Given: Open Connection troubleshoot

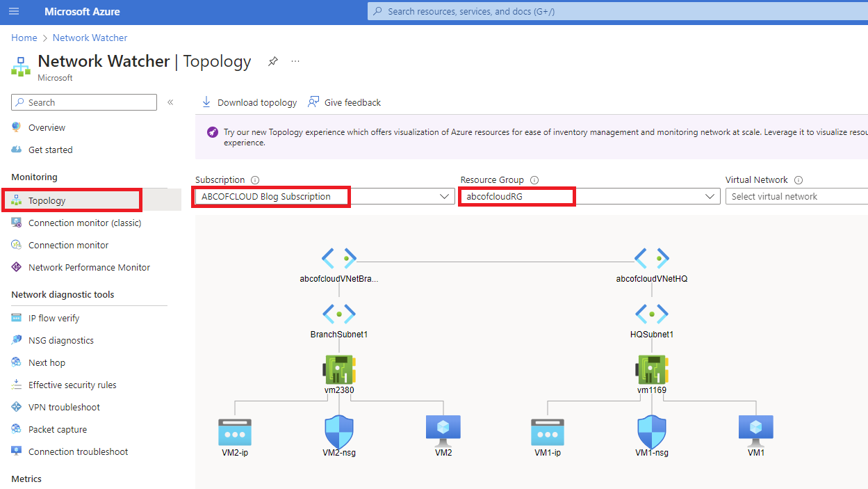Looking at the screenshot, I should pos(76,451).
